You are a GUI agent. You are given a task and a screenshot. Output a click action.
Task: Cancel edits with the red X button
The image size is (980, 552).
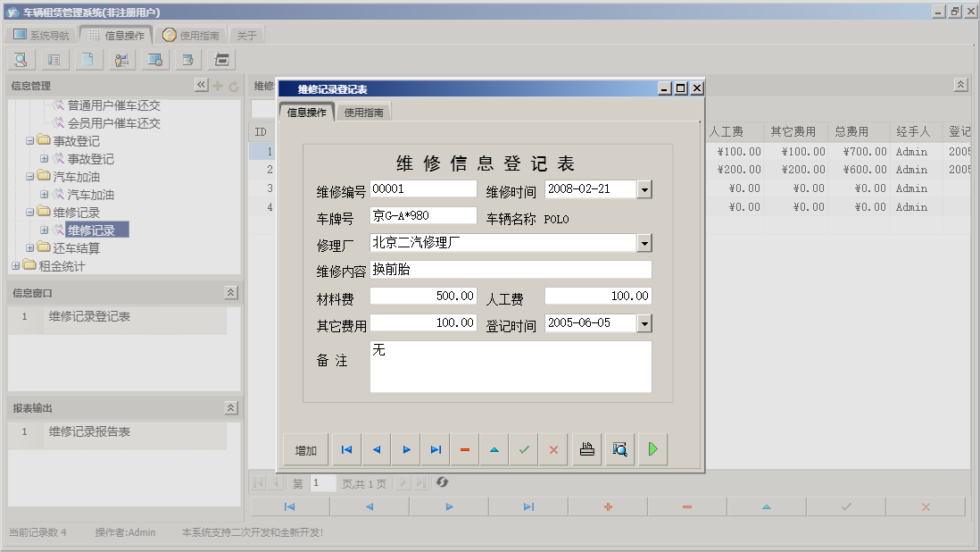(553, 449)
